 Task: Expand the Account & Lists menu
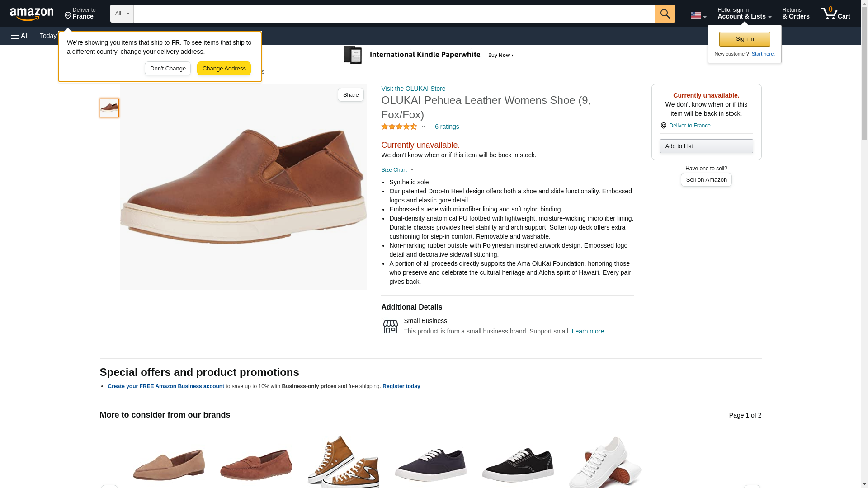point(744,14)
